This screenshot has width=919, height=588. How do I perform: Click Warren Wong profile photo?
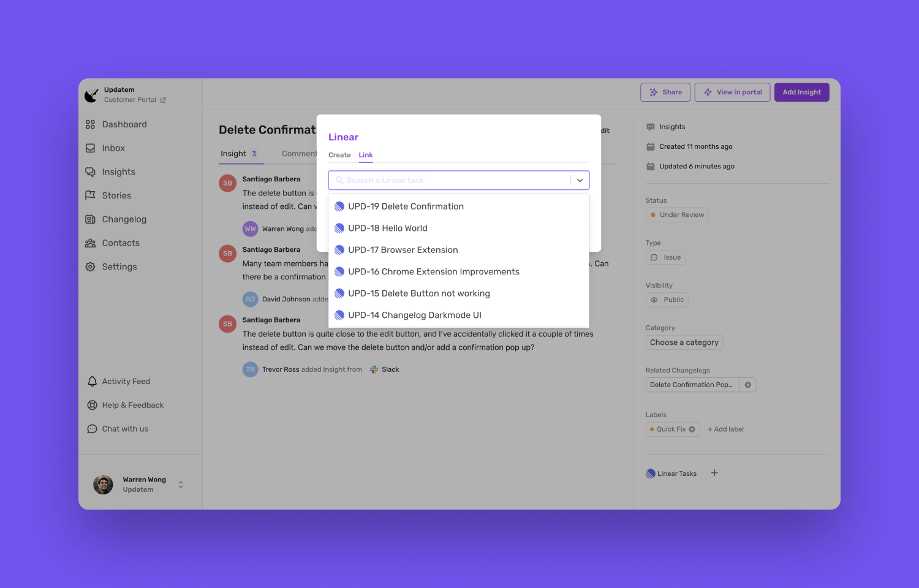pyautogui.click(x=103, y=484)
